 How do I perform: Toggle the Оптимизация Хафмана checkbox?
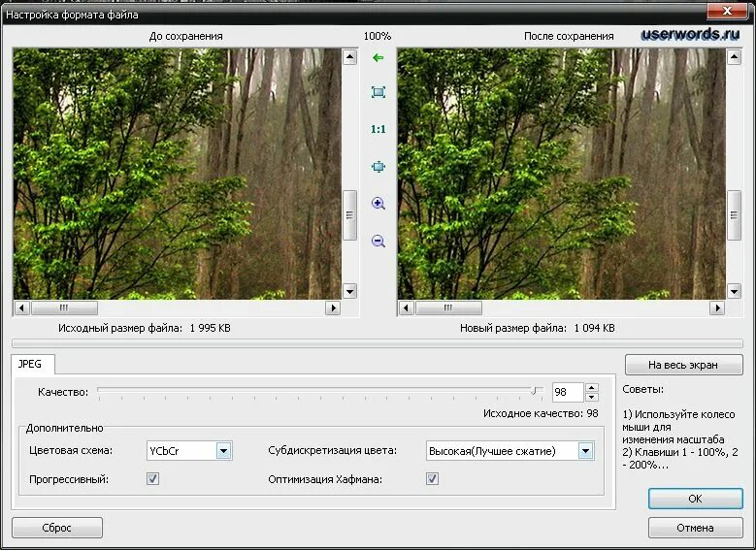point(432,478)
